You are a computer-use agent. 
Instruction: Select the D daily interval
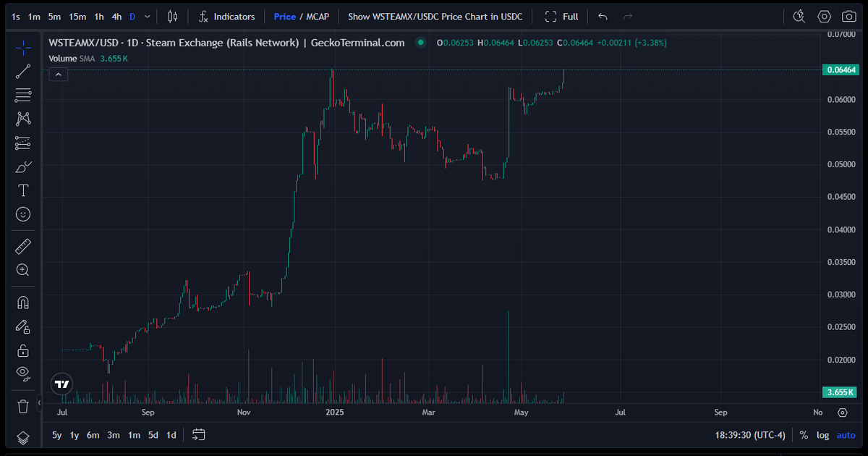pyautogui.click(x=132, y=17)
